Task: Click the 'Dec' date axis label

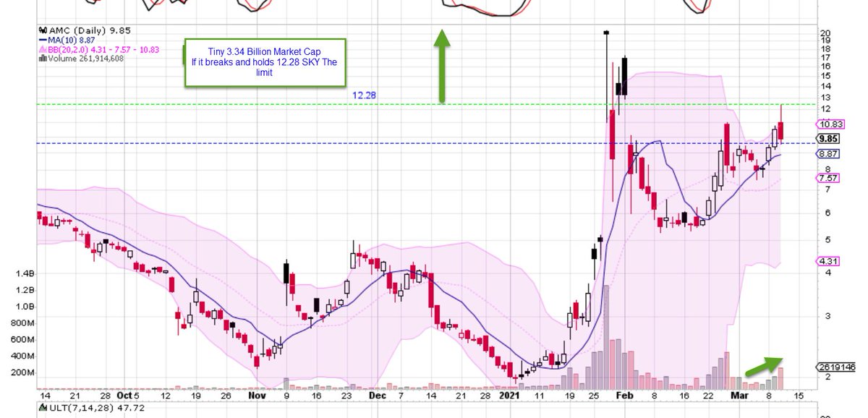Action: click(x=378, y=396)
